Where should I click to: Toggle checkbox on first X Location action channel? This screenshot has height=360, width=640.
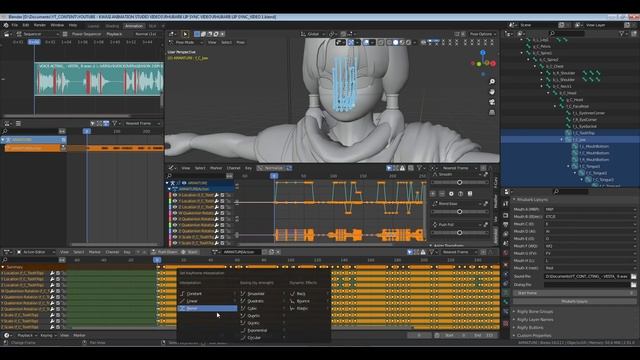58,273
